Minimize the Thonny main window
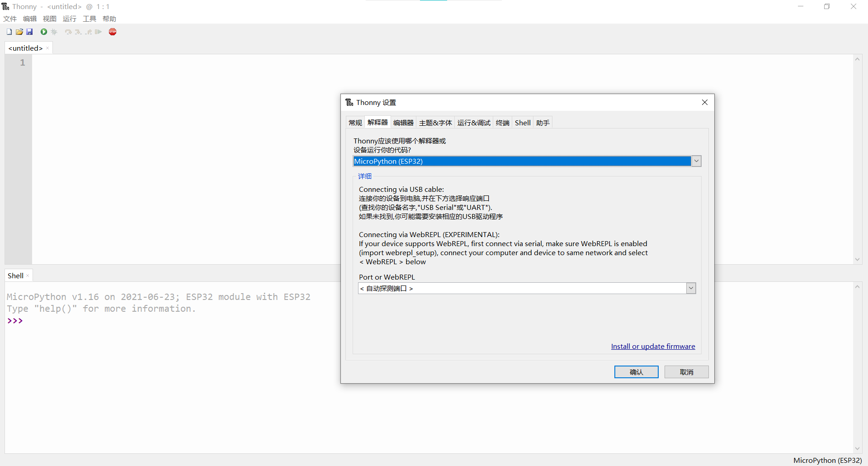The image size is (868, 466). 801,6
